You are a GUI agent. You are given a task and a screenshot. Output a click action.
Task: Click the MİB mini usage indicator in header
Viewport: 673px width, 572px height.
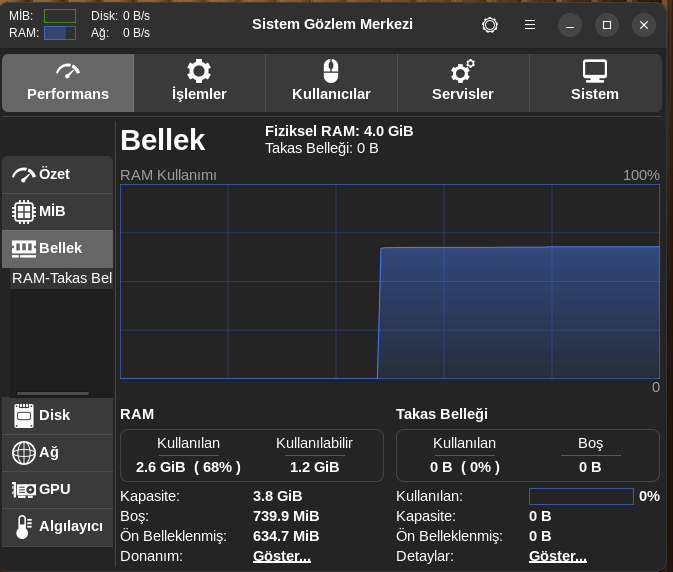(x=59, y=16)
